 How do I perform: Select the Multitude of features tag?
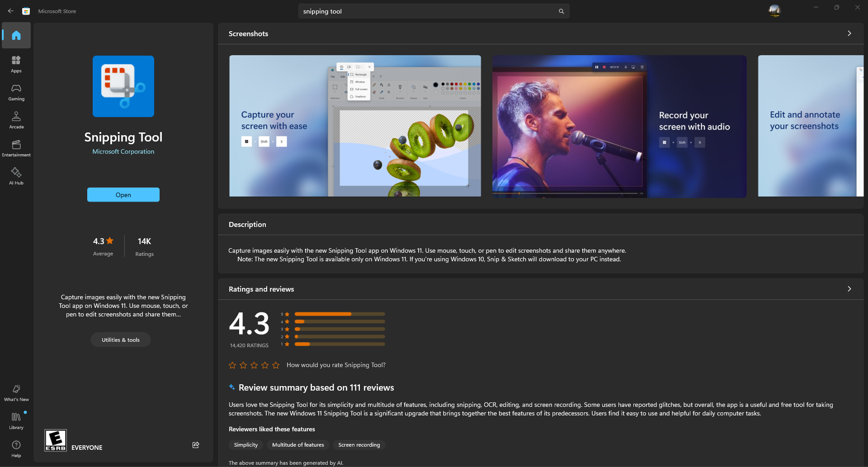pos(298,445)
